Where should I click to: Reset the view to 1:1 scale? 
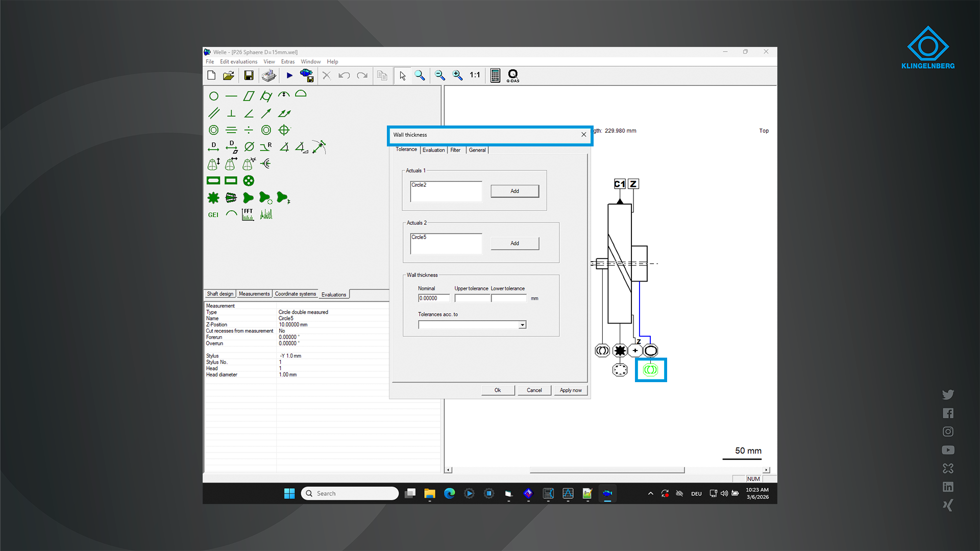coord(475,75)
